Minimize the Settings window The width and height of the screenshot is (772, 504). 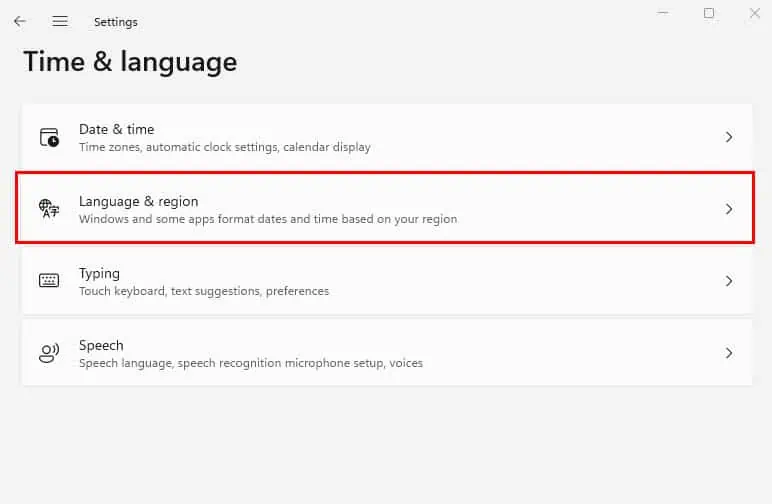(x=664, y=13)
